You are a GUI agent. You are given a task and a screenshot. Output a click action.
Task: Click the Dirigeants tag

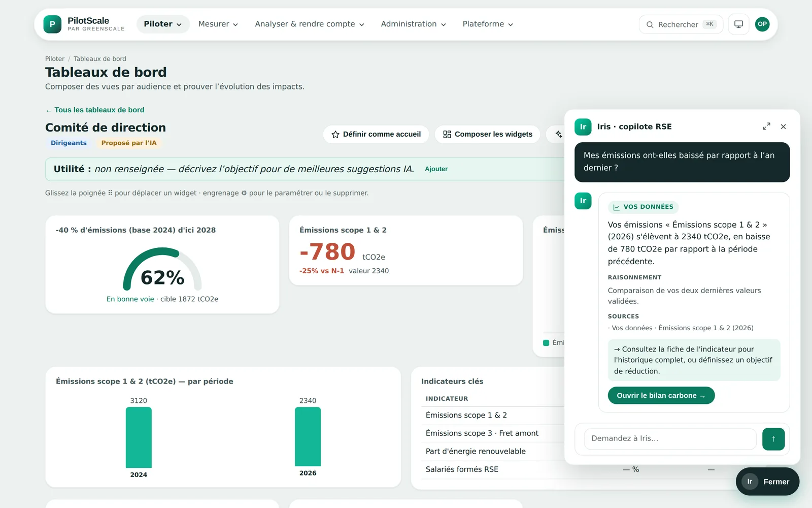[69, 143]
